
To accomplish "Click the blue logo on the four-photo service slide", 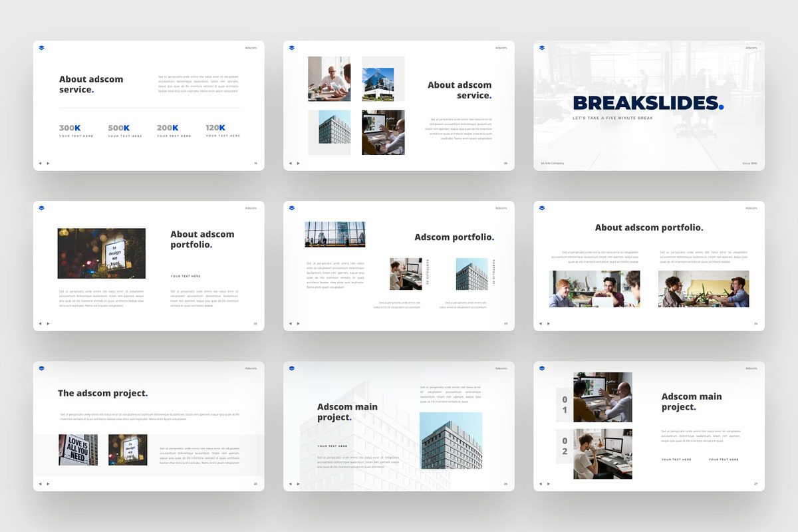I will [291, 48].
